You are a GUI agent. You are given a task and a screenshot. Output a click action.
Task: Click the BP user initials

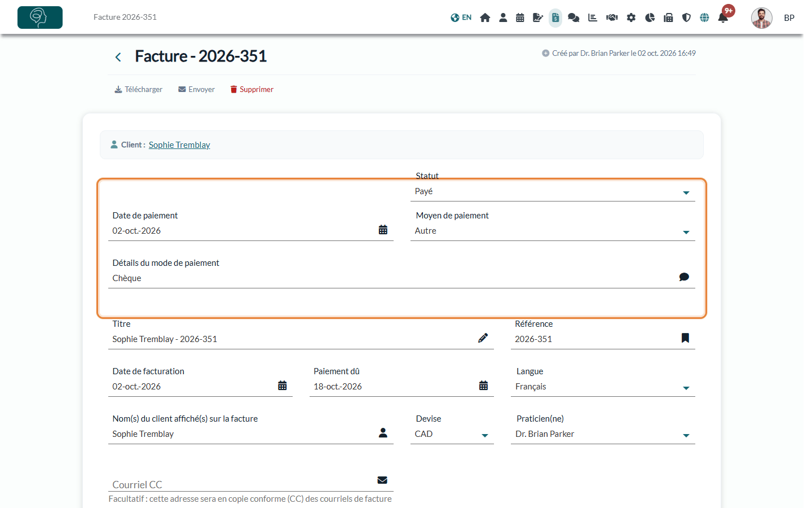(789, 18)
